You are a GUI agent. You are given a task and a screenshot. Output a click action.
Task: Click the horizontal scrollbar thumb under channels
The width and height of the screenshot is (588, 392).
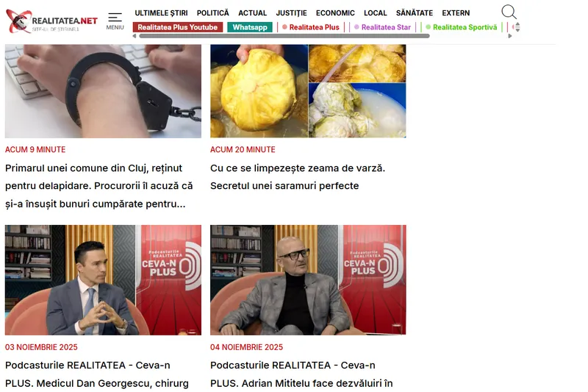click(x=284, y=36)
